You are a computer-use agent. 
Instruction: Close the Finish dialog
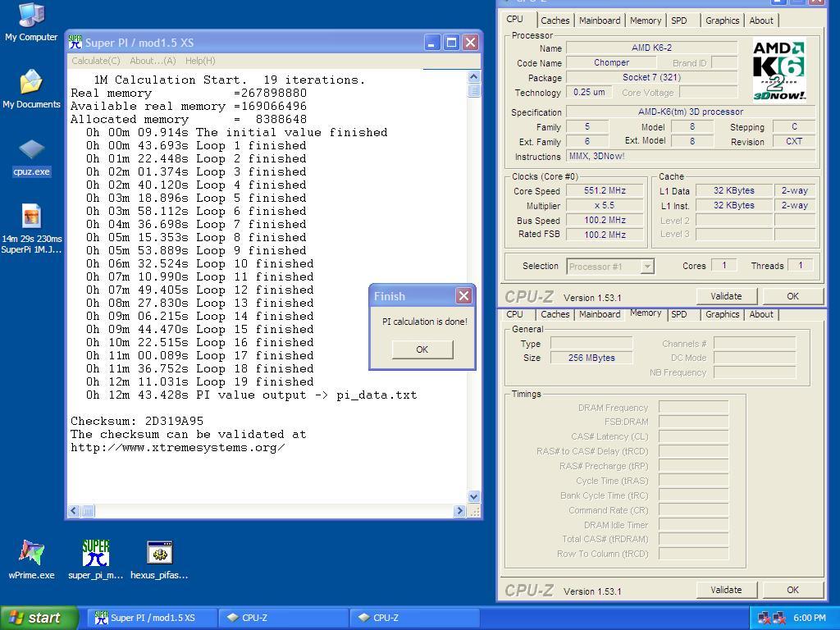pos(463,295)
